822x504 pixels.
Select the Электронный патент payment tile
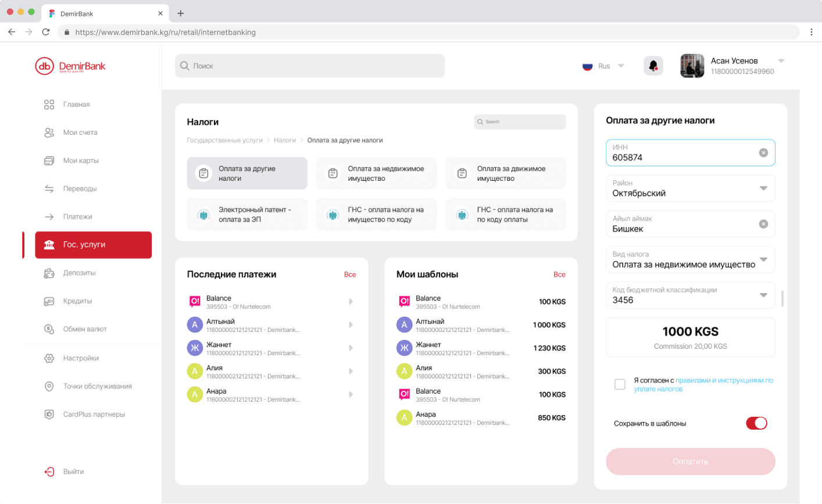click(x=247, y=215)
